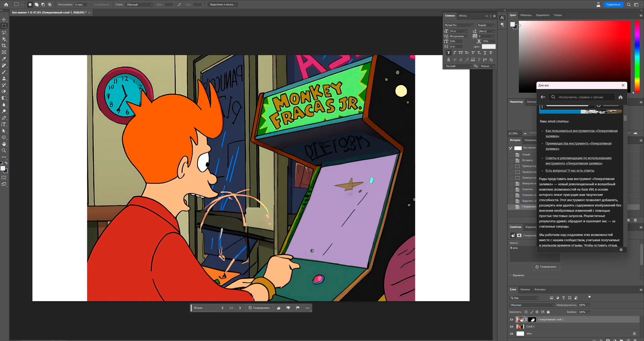Screen dimensions: 644x341
Task: Click the Поделиться button
Action: 613,5
